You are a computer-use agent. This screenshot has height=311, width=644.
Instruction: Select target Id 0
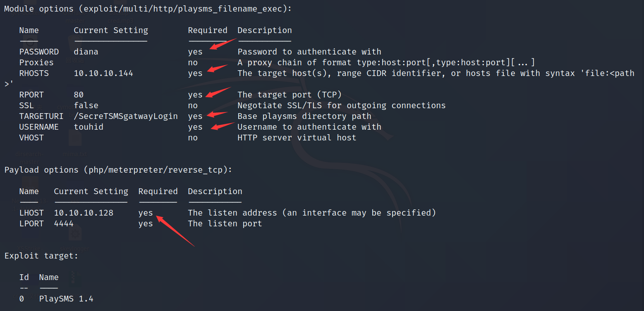pos(22,299)
